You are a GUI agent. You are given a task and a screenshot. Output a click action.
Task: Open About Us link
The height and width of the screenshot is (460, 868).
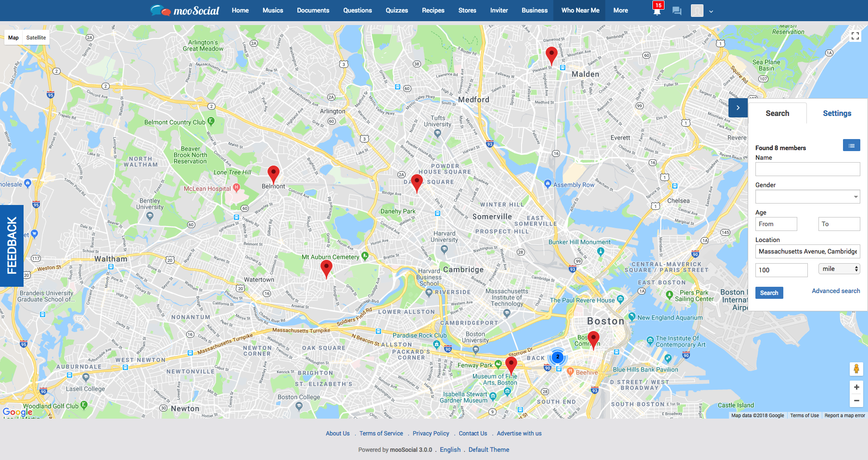338,434
